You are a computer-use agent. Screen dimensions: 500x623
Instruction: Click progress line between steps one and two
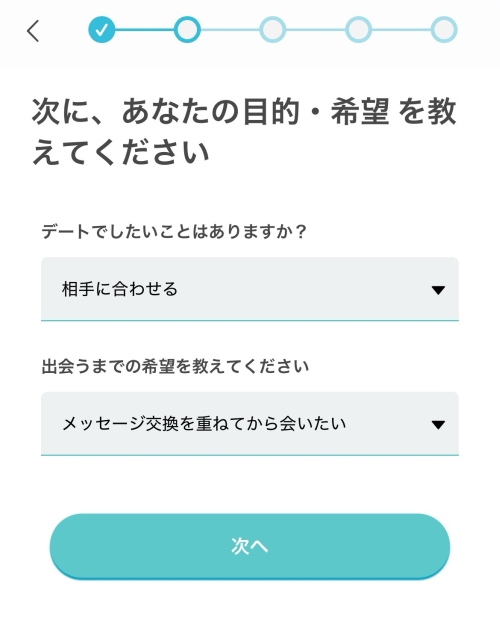tap(145, 30)
